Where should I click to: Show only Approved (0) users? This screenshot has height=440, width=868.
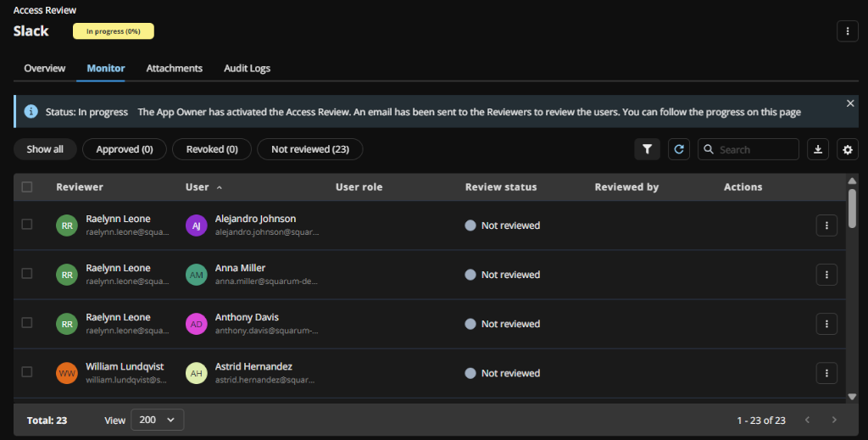125,149
